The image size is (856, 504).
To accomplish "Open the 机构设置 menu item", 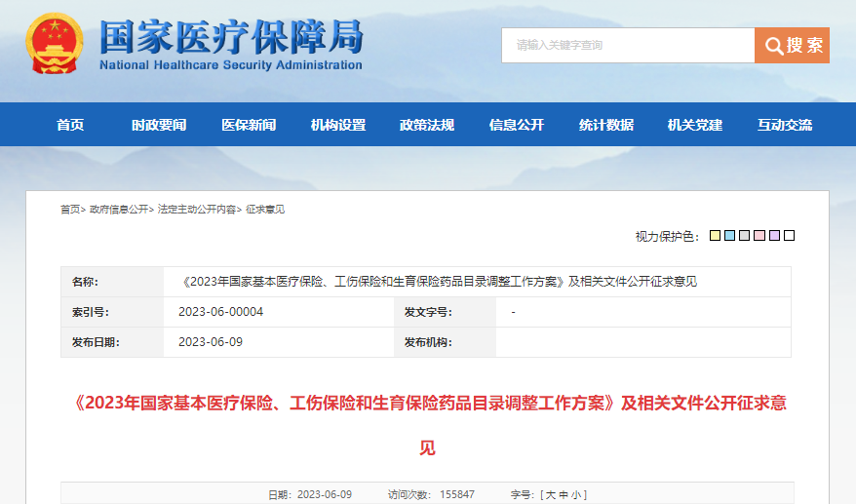I will click(338, 125).
